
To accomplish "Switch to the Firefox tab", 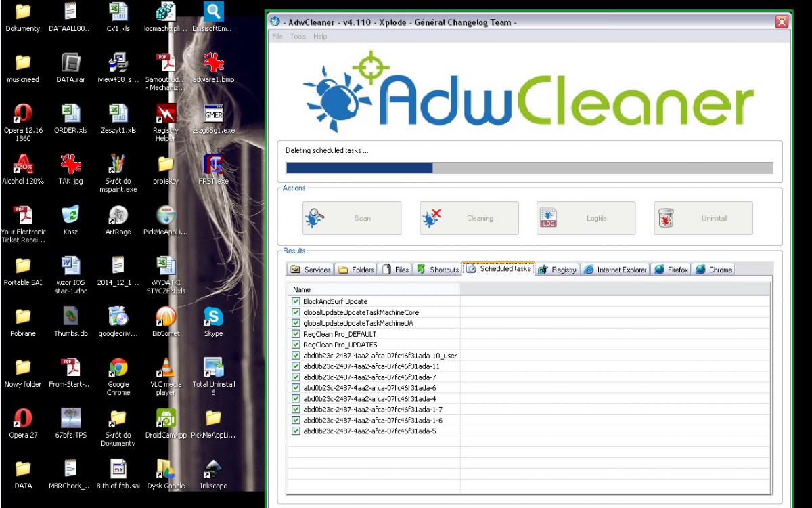I will click(x=671, y=270).
